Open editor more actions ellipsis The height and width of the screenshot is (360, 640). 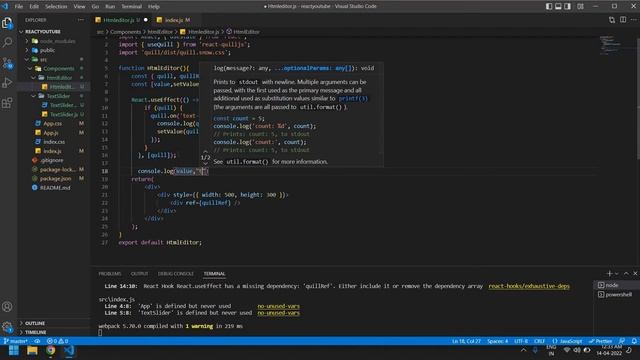click(634, 20)
